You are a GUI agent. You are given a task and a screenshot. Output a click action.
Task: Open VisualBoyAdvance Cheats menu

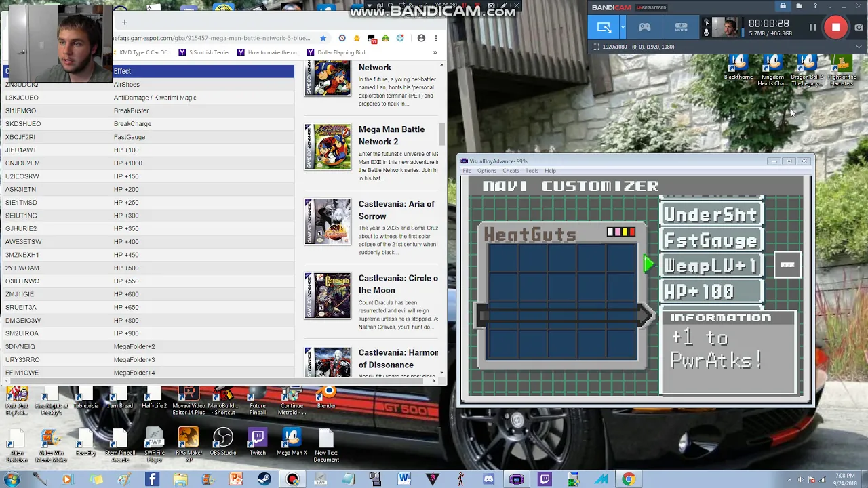[511, 171]
